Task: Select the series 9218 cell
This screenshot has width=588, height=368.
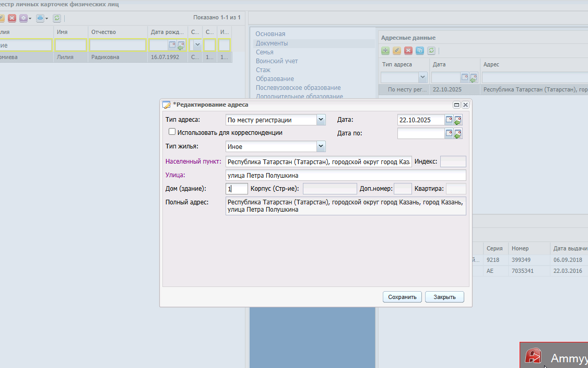Action: (x=496, y=260)
